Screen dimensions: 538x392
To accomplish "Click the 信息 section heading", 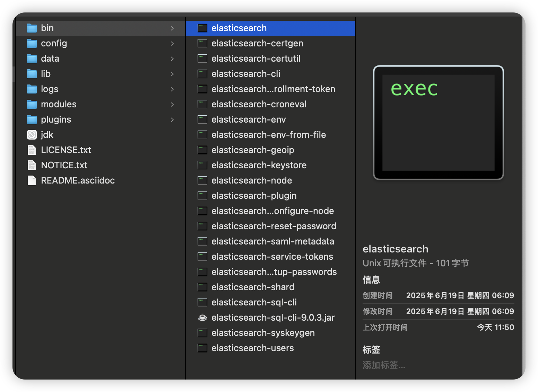I will 371,279.
